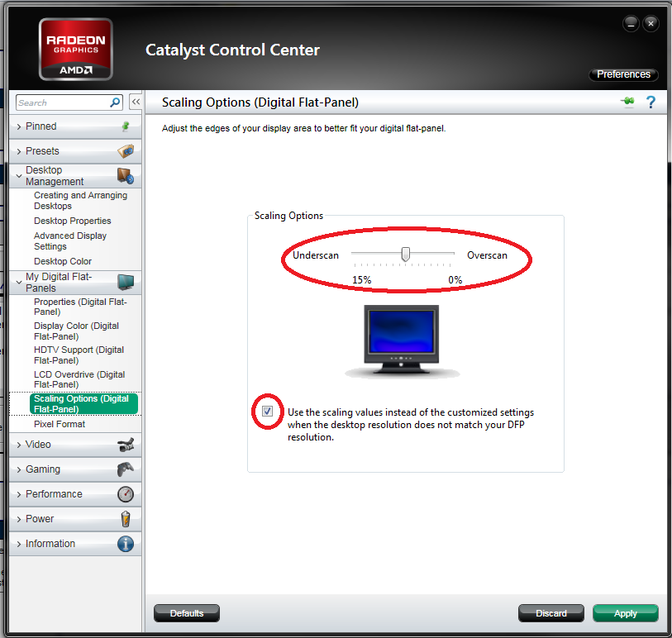This screenshot has width=672, height=638.
Task: Collapse the sidebar with double-arrow button
Action: tap(136, 102)
